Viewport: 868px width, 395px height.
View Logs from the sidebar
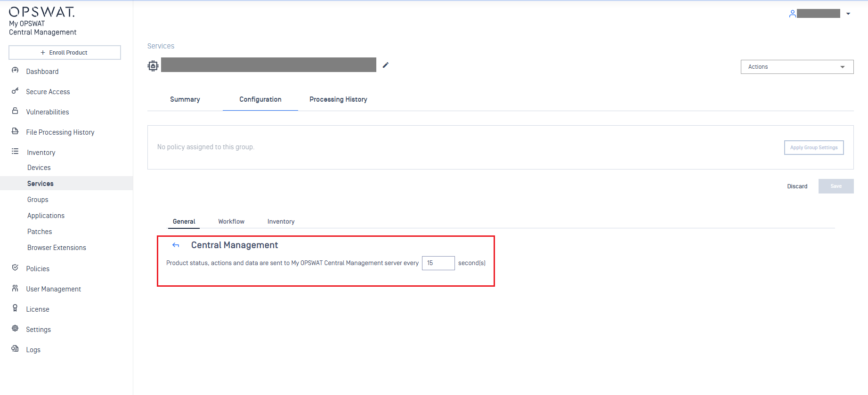click(33, 350)
